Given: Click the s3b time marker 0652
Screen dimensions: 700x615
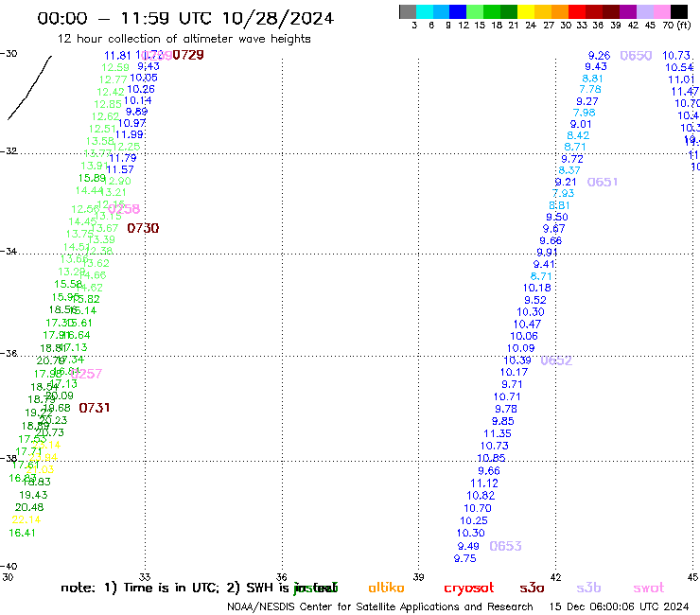Looking at the screenshot, I should point(556,360).
